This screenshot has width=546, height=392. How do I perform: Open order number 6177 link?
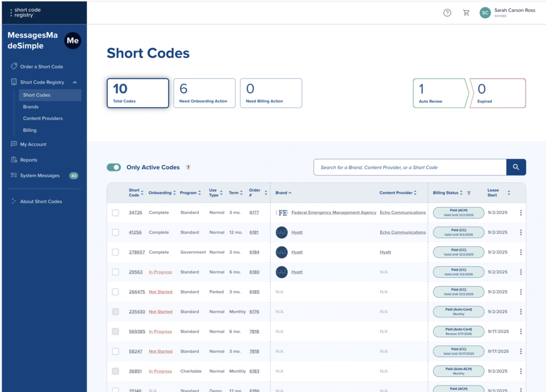(254, 213)
